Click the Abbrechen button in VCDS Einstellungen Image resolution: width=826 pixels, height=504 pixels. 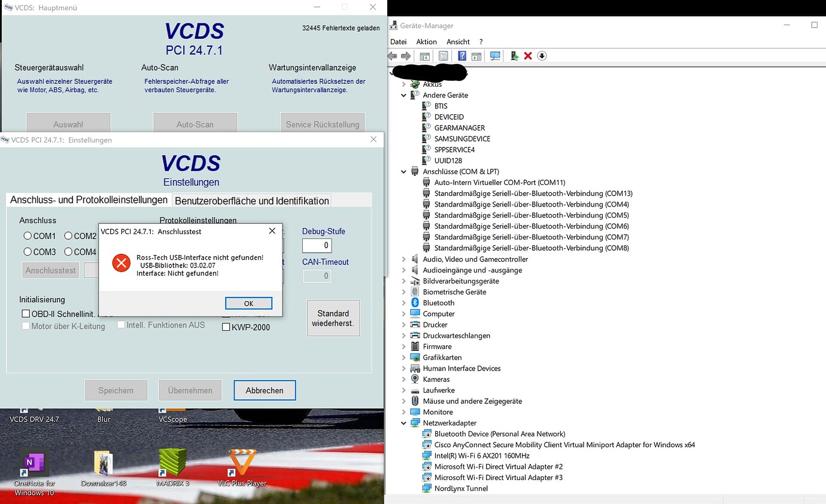point(265,390)
